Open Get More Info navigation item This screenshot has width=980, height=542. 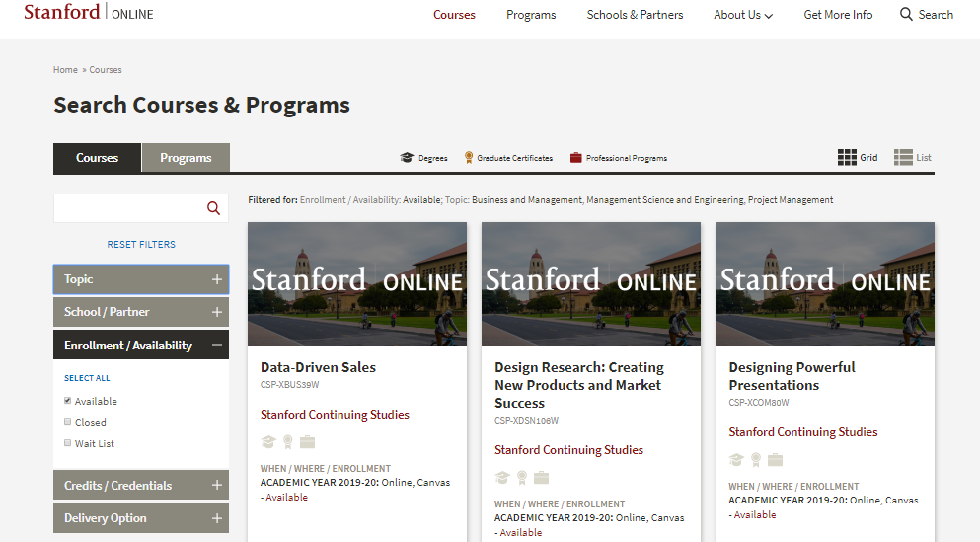click(838, 15)
